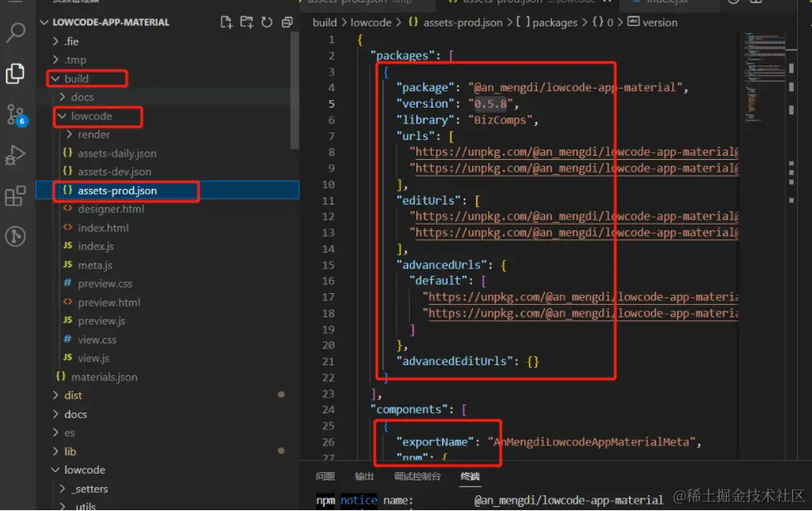
Task: Click the Collapse Folders icon in explorer
Action: pyautogui.click(x=287, y=22)
